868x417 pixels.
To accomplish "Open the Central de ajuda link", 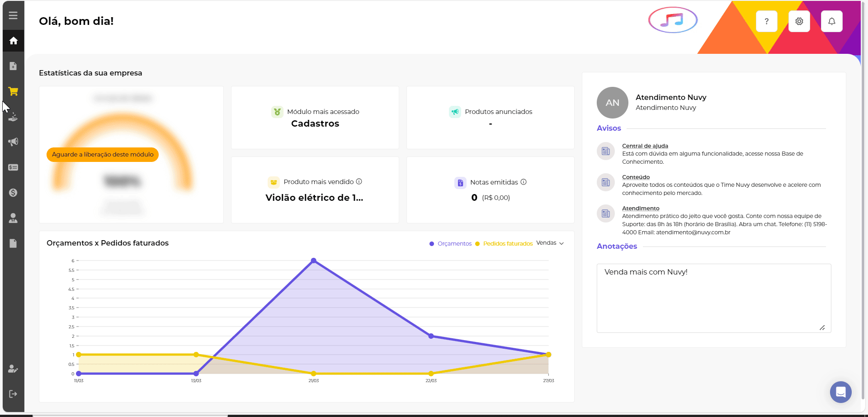I will 645,146.
